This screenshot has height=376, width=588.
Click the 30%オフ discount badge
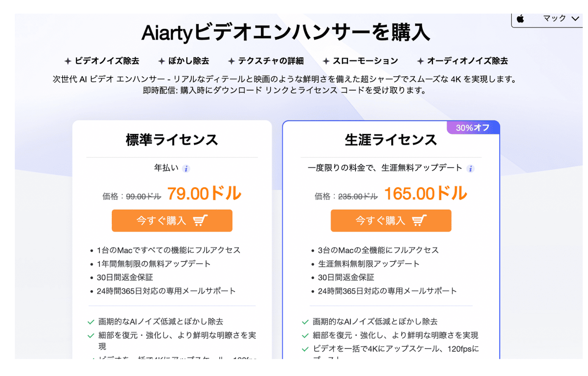(473, 128)
